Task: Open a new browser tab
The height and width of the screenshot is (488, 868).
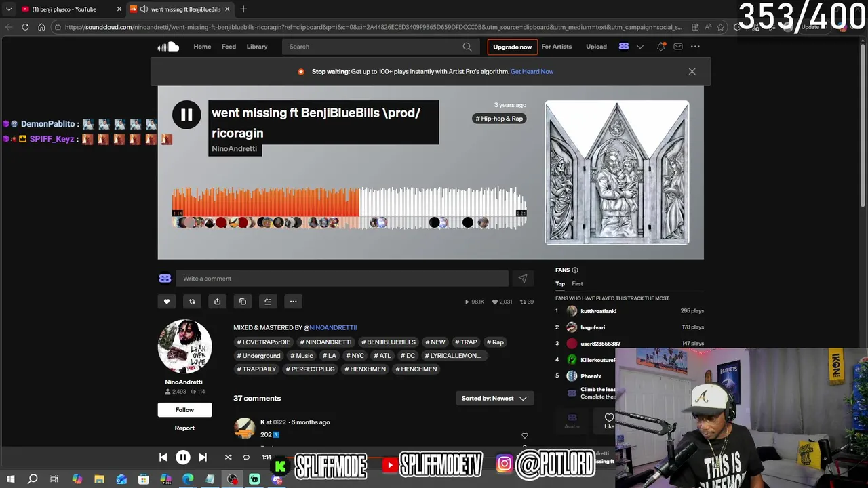Action: click(x=243, y=9)
